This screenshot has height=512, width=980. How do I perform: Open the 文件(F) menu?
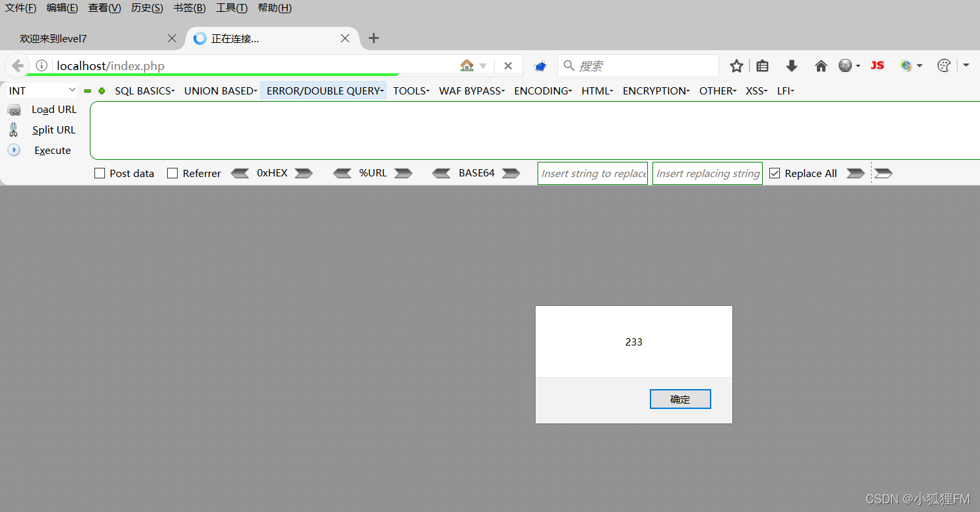pos(21,8)
